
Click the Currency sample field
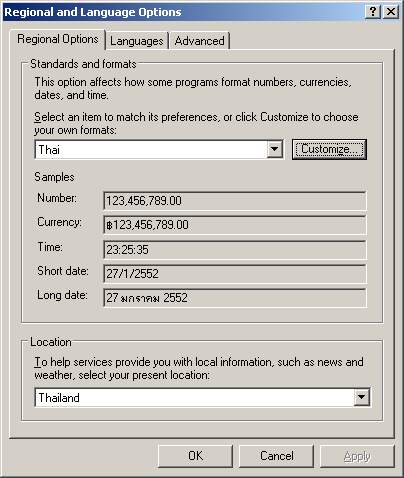click(x=235, y=225)
